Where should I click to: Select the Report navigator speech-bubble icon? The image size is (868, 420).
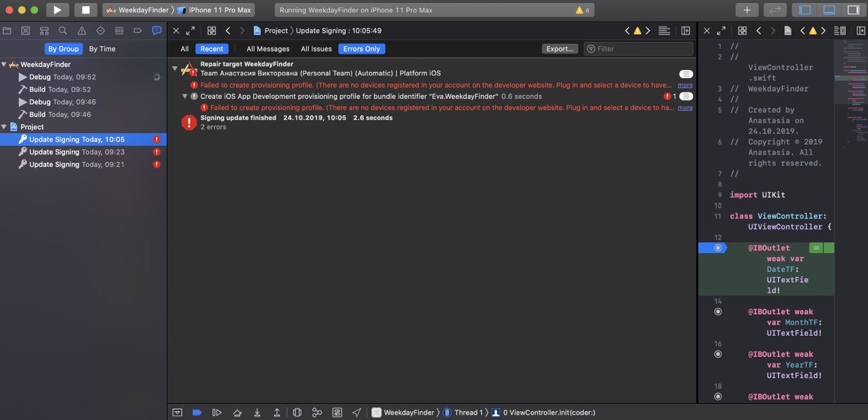point(157,31)
